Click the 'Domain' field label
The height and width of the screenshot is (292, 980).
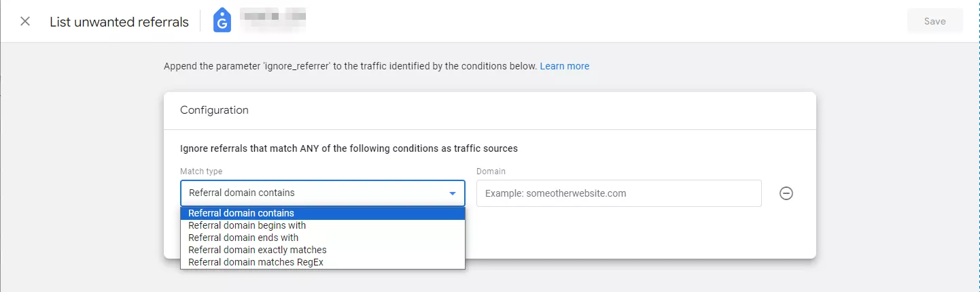click(491, 172)
